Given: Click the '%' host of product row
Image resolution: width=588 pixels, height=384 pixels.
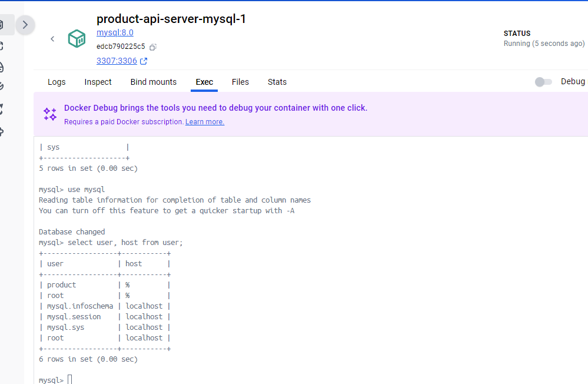Looking at the screenshot, I should pyautogui.click(x=128, y=285).
